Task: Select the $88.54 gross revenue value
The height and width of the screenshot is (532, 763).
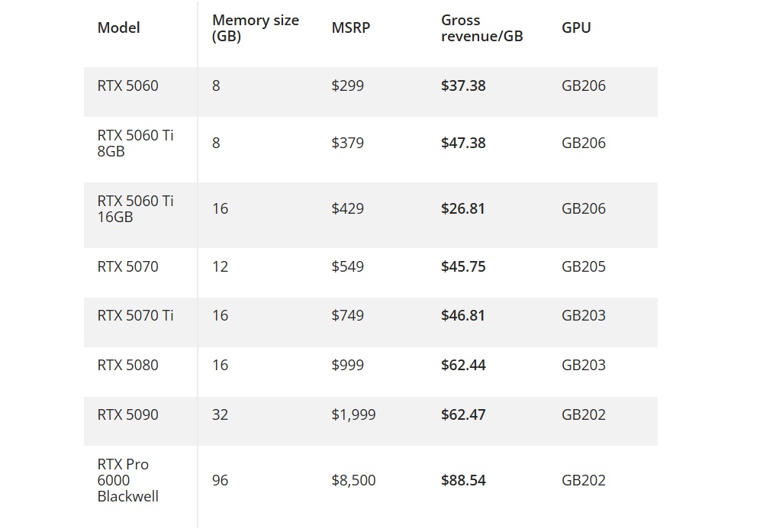Action: (x=463, y=480)
